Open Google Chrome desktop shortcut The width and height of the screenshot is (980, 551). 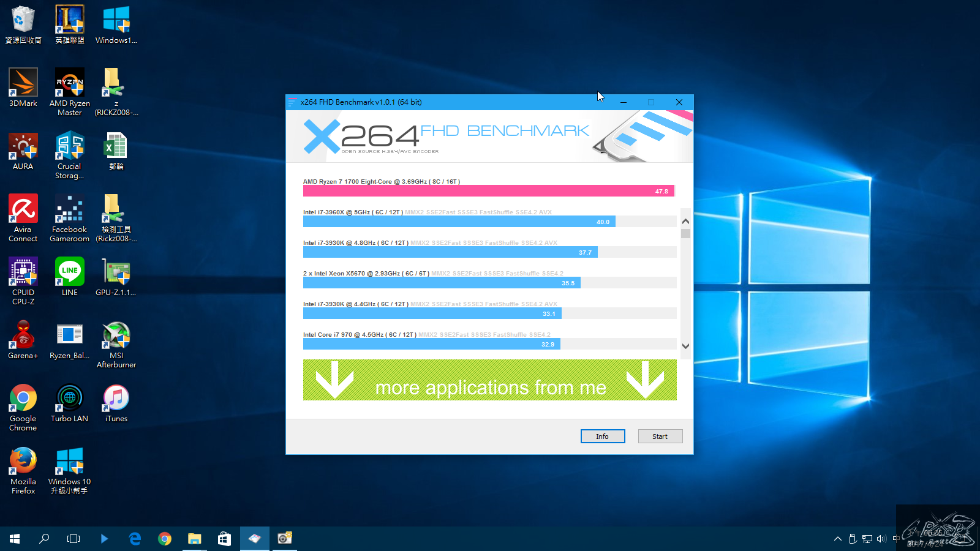tap(23, 407)
